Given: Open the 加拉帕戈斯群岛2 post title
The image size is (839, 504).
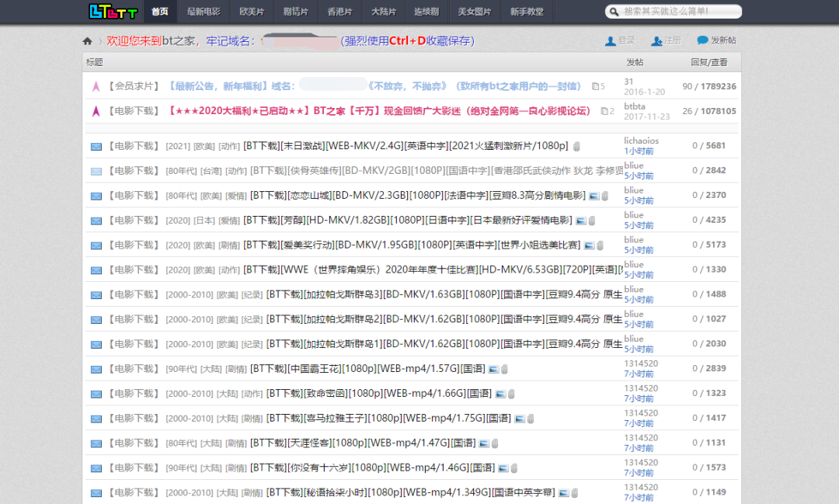Looking at the screenshot, I should coord(444,319).
